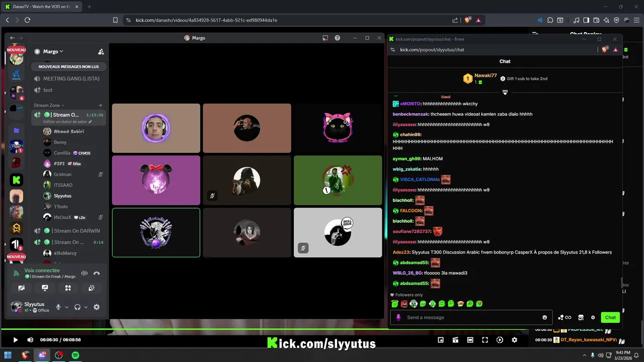Image resolution: width=644 pixels, height=362 pixels.
Task: Open headphone output options arrow
Action: click(x=86, y=307)
